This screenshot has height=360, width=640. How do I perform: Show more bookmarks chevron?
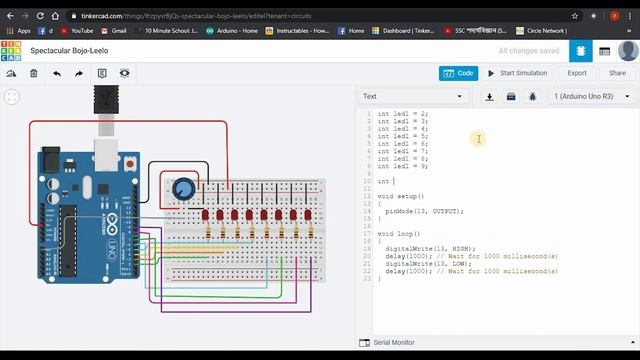(629, 31)
